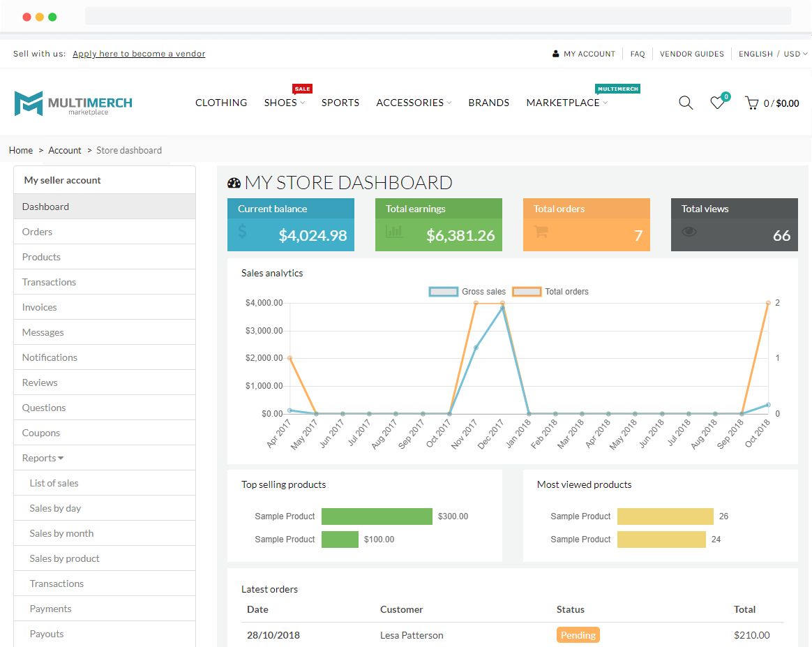Open the SHOES dropdown menu
Image resolution: width=812 pixels, height=647 pixels.
tap(280, 102)
